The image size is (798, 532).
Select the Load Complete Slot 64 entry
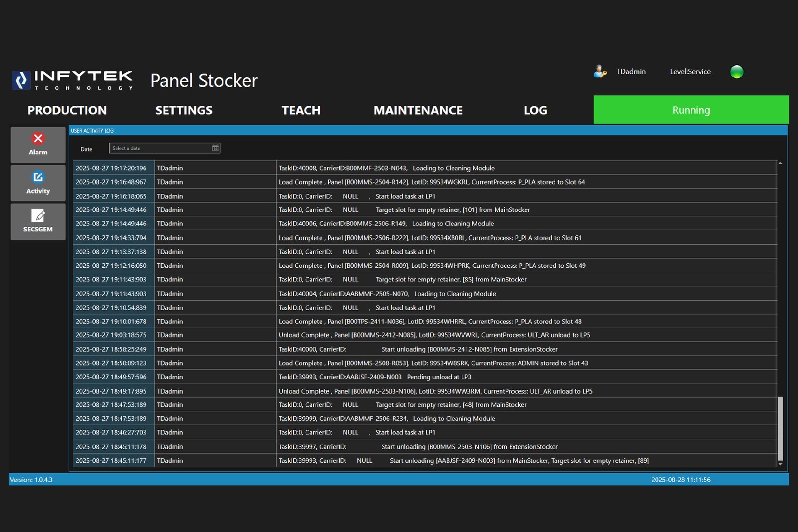point(399,182)
